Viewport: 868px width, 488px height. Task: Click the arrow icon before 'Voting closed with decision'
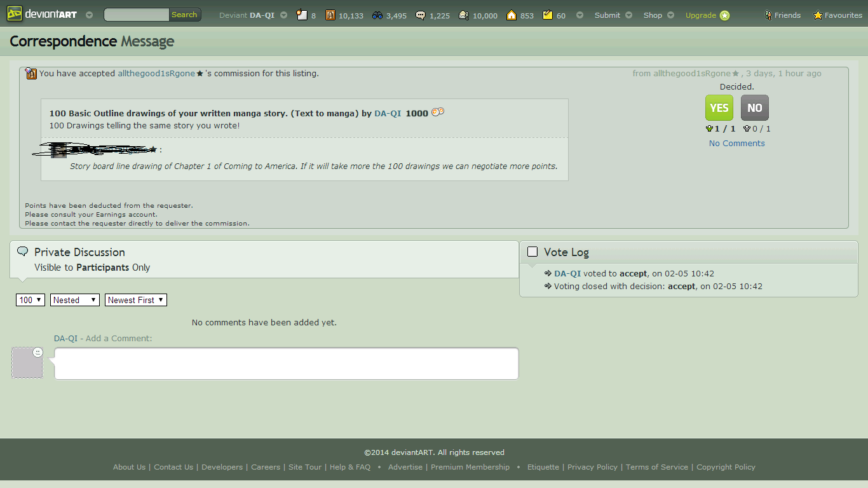(x=548, y=287)
